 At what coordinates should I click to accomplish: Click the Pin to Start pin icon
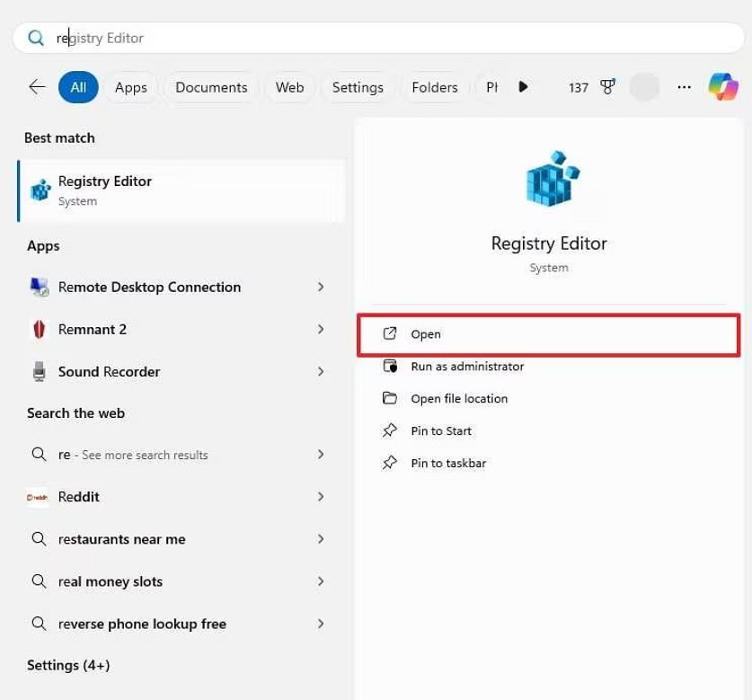[x=389, y=430]
